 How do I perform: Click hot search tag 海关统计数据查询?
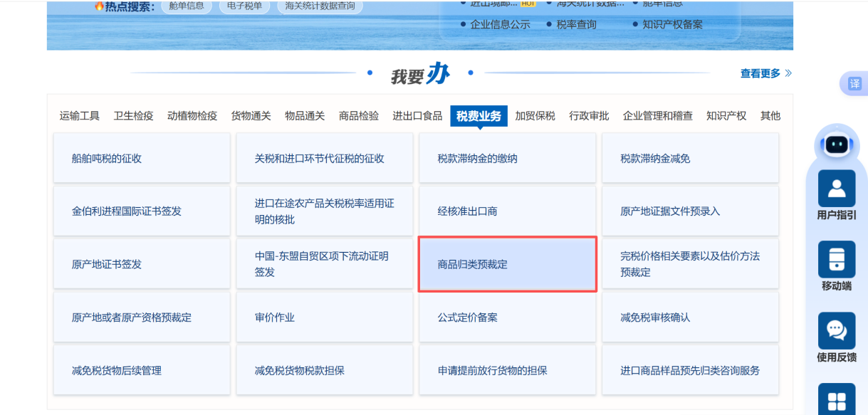[x=320, y=6]
